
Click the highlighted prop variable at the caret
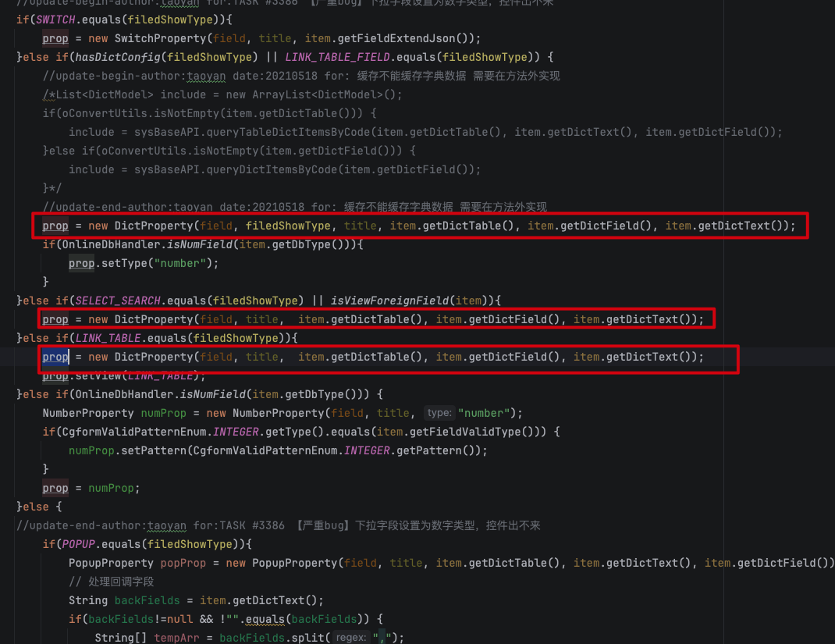(55, 357)
